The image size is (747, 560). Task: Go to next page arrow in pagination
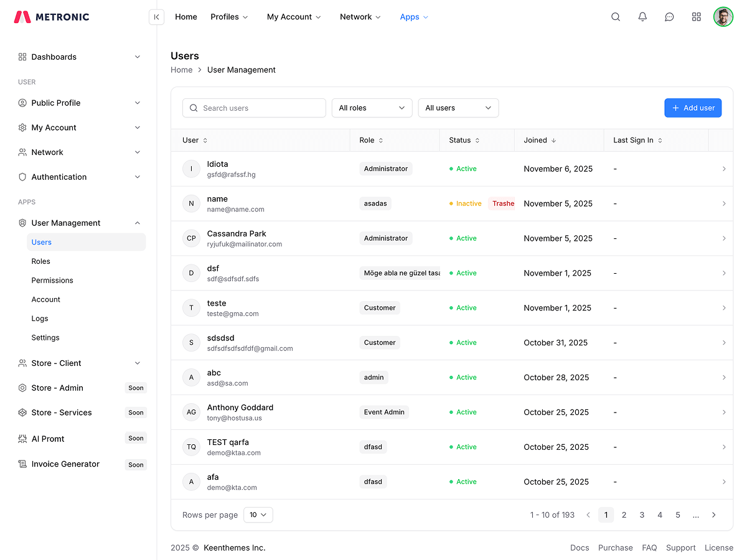tap(713, 515)
